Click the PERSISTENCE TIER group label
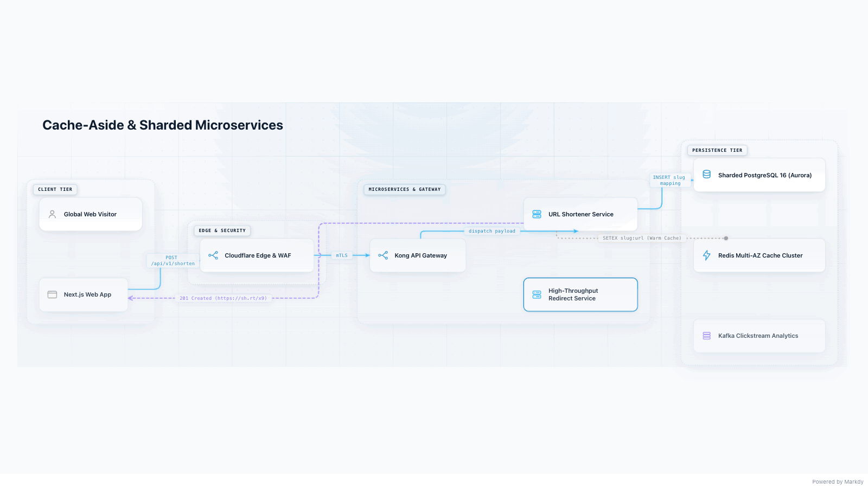Image resolution: width=868 pixels, height=488 pixels. point(717,150)
